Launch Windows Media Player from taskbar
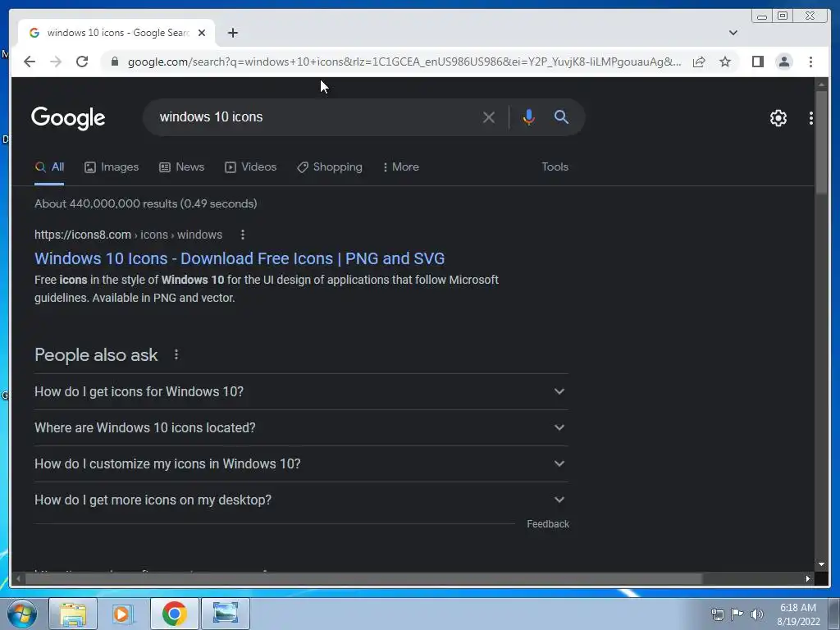Viewport: 840px width, 630px height. pos(123,614)
